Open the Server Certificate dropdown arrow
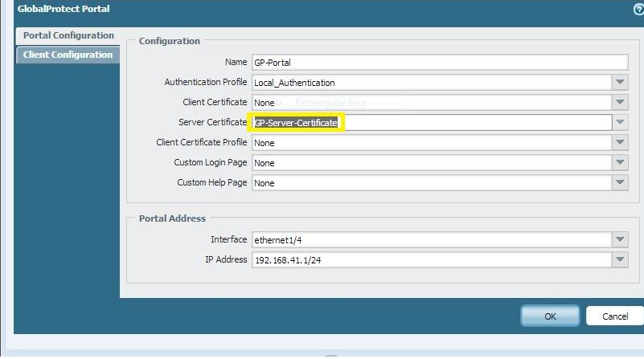This screenshot has width=644, height=359. coord(619,123)
